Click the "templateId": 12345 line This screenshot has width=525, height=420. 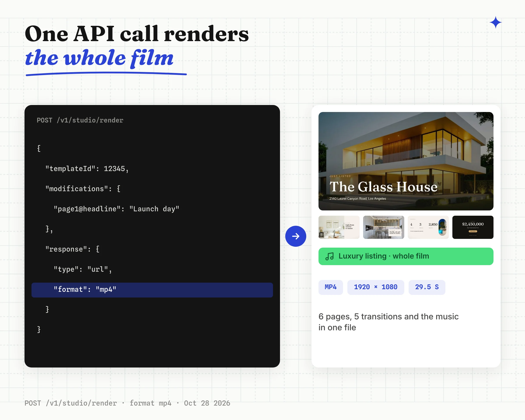pos(87,169)
